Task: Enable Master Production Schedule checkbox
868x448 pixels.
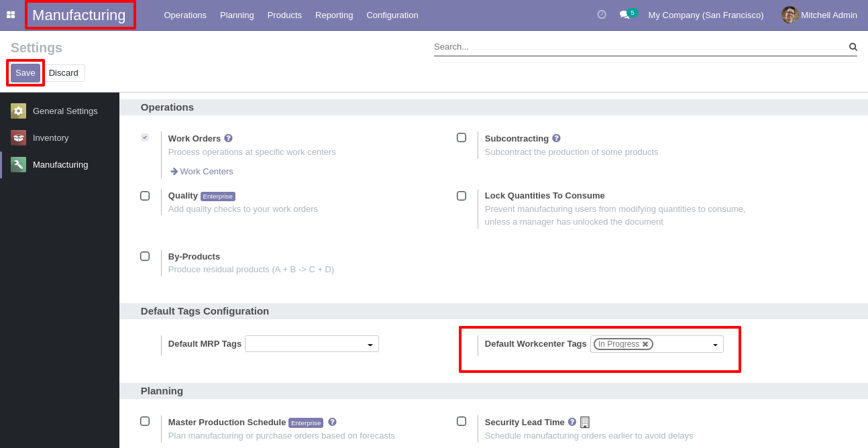Action: click(145, 421)
